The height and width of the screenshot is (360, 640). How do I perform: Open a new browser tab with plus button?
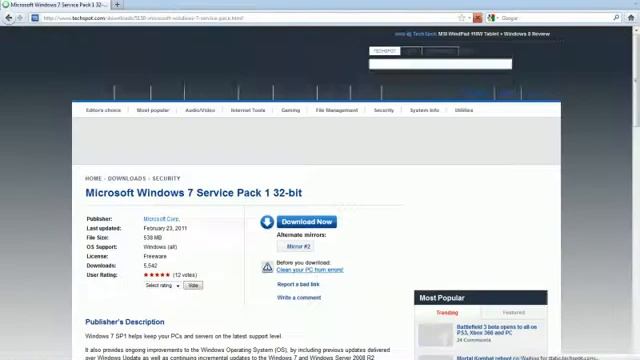coord(117,4)
